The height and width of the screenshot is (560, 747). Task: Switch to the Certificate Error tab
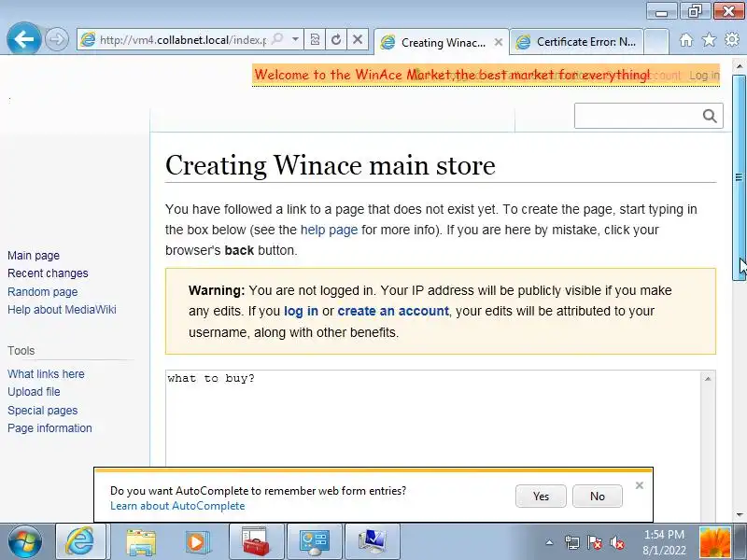point(576,42)
